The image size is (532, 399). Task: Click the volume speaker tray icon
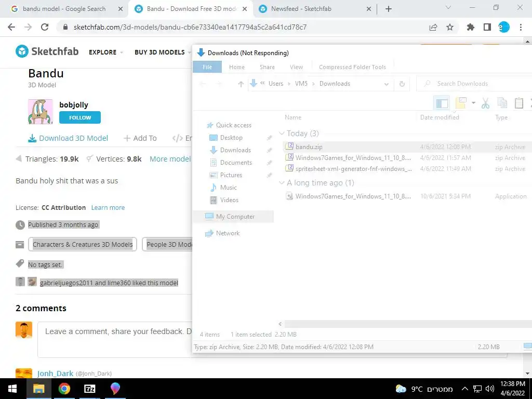pos(489,389)
